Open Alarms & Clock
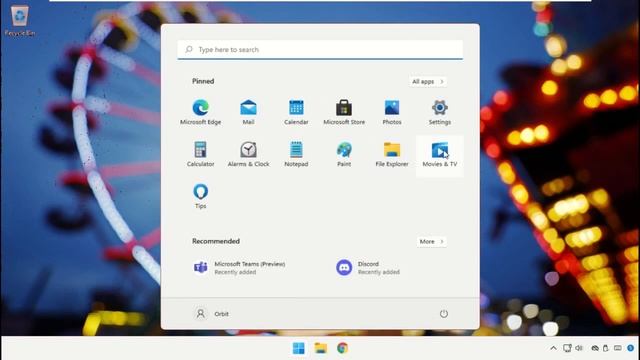Screen dimensions: 640x360 248,154
